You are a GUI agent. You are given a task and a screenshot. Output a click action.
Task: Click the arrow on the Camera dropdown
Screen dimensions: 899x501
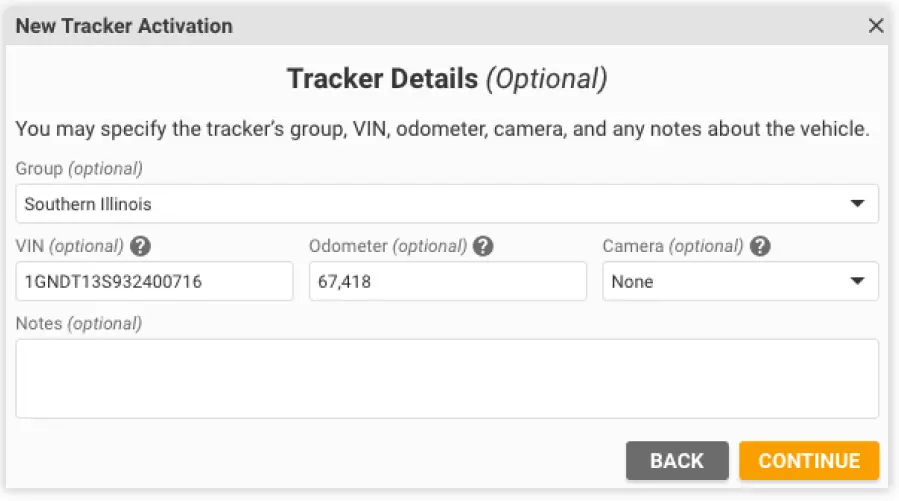pos(857,282)
